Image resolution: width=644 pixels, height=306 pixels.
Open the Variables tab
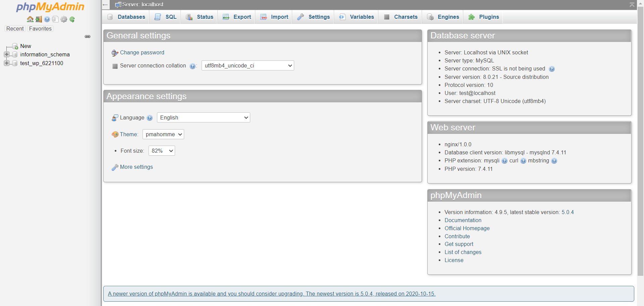tap(356, 17)
